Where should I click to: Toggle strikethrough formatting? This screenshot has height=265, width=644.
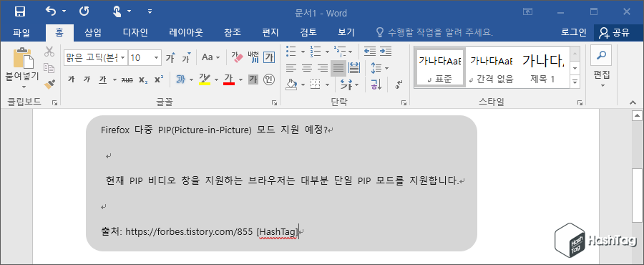(127, 79)
